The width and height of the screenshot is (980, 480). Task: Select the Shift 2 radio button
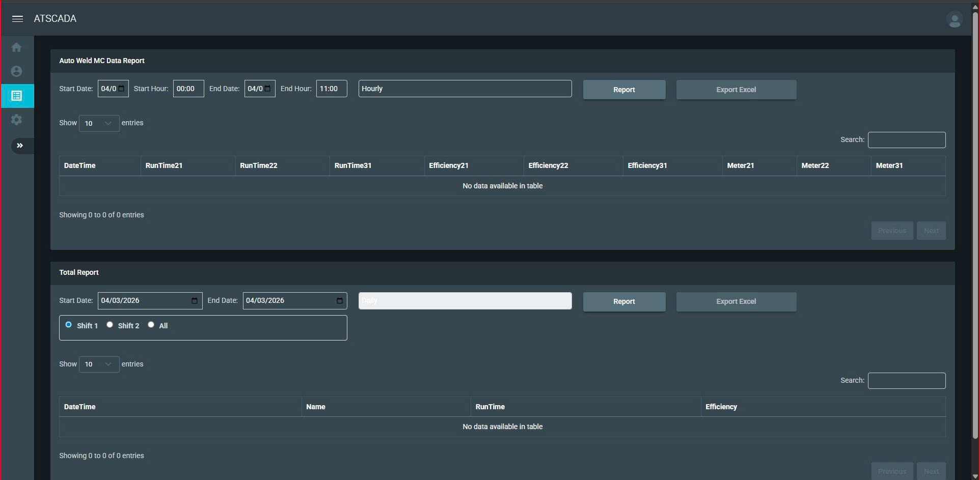click(x=110, y=325)
